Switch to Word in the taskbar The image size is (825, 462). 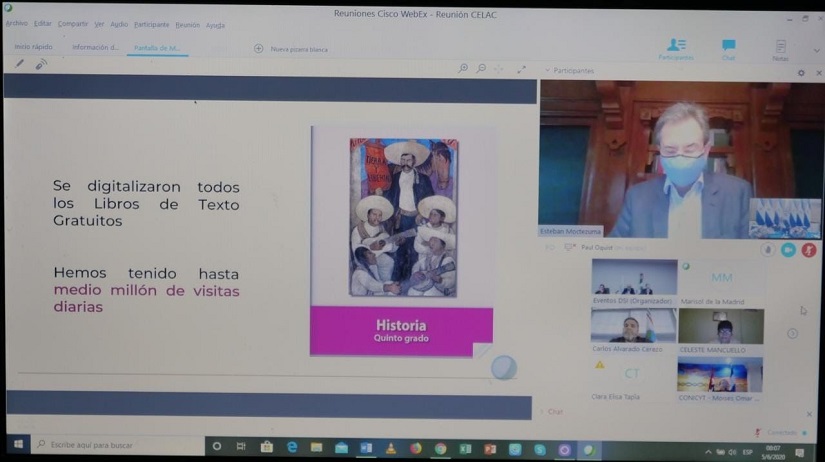click(x=366, y=448)
